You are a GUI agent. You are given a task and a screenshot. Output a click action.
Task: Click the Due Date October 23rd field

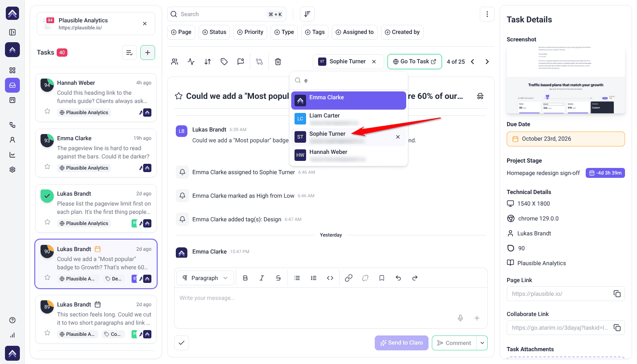[566, 139]
